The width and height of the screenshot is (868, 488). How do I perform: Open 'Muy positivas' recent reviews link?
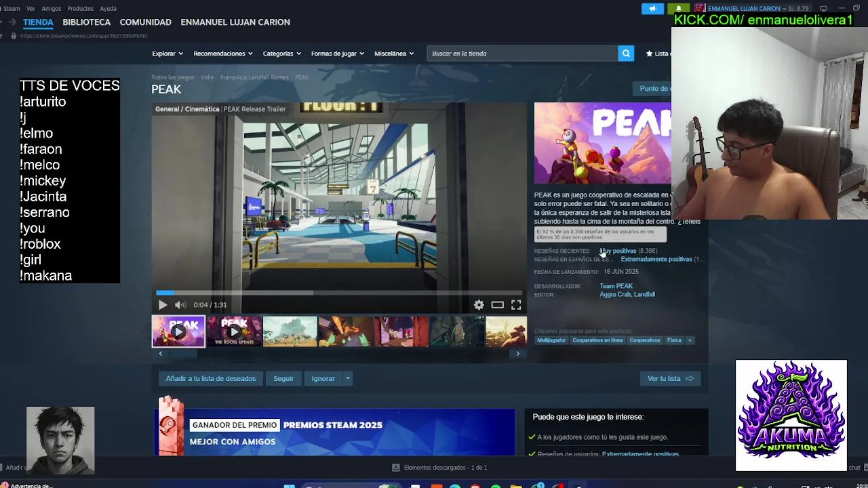coord(618,251)
